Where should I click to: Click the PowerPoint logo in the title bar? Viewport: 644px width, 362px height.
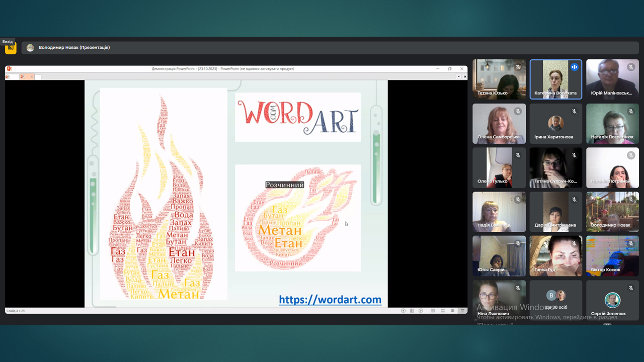pos(9,69)
